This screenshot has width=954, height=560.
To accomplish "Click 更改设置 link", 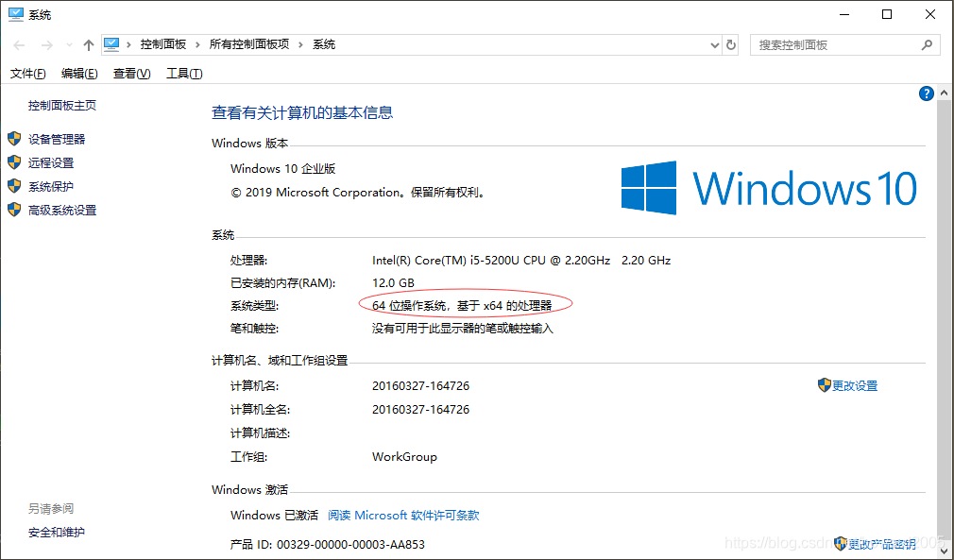I will [x=855, y=386].
